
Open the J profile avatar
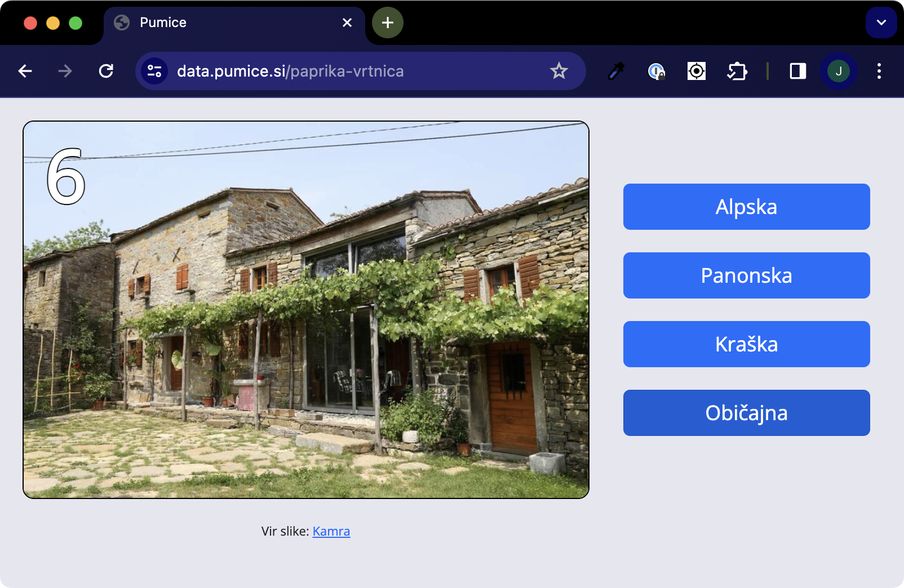[838, 71]
